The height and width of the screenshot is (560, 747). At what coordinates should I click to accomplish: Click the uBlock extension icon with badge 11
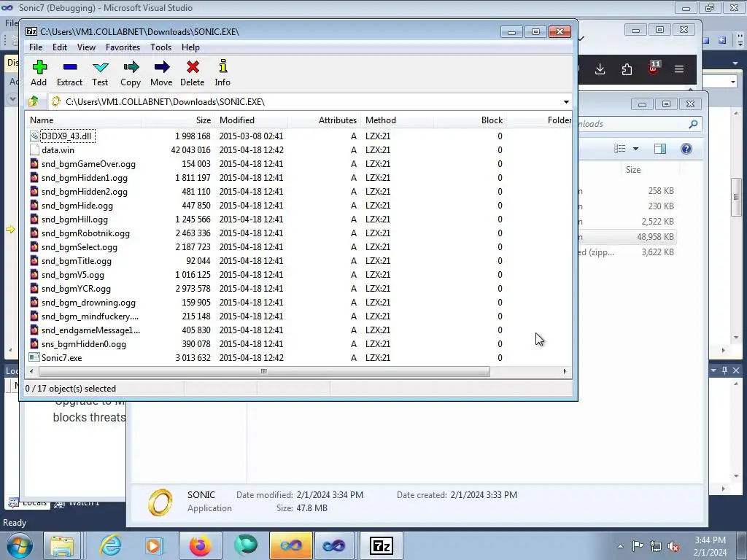click(654, 68)
